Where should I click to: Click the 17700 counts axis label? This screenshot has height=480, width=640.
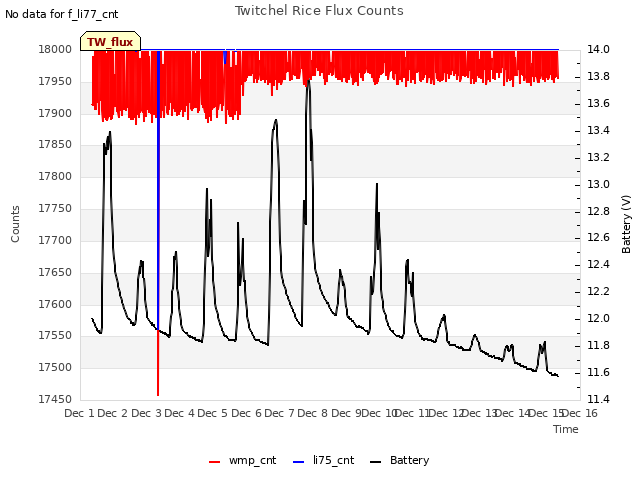tap(55, 240)
